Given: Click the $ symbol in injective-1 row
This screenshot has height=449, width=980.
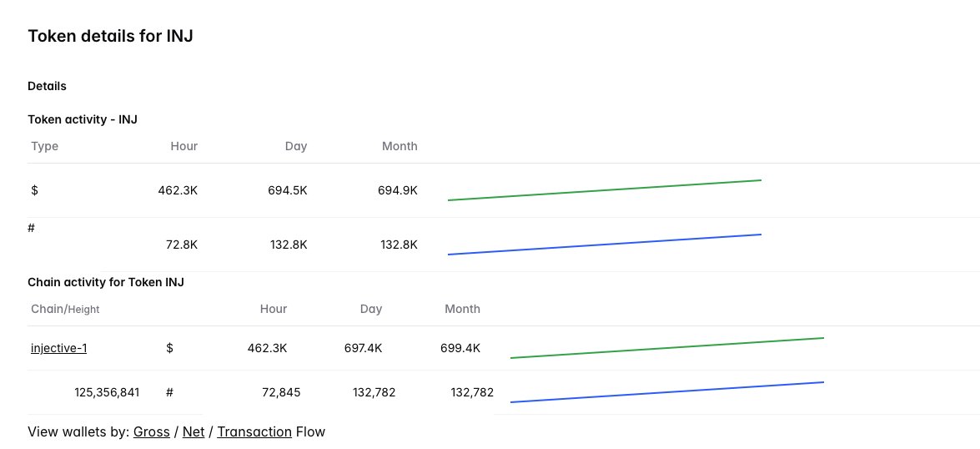Looking at the screenshot, I should [169, 348].
